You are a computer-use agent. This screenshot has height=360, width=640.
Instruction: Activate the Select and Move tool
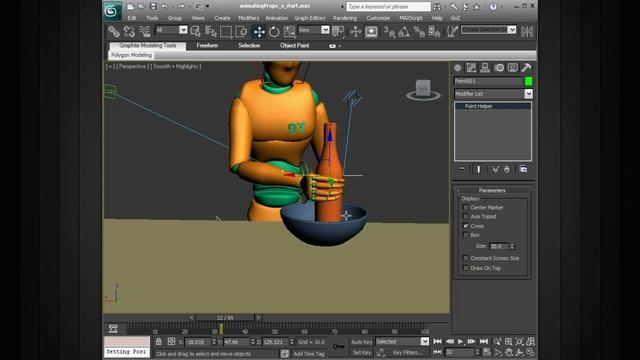coord(259,31)
